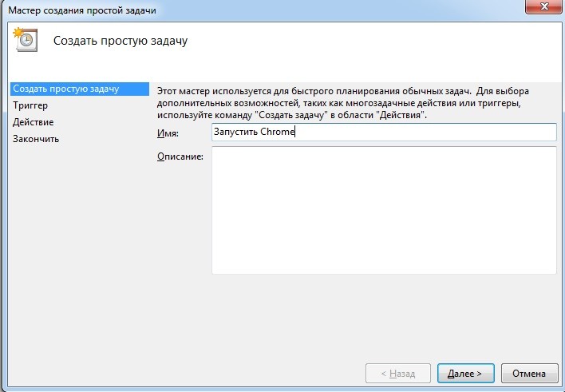Click the wizard introduction paragraph text
The width and height of the screenshot is (565, 392).
tap(343, 104)
